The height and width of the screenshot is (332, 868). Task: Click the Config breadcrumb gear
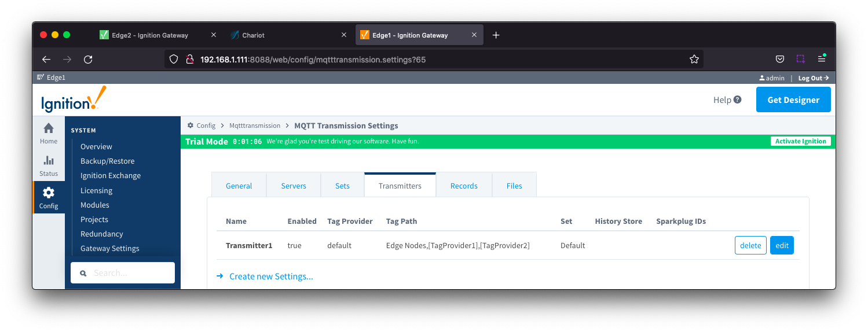[191, 126]
